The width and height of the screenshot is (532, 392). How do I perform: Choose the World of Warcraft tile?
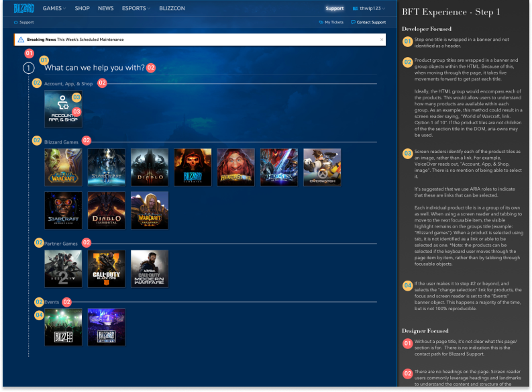point(63,167)
